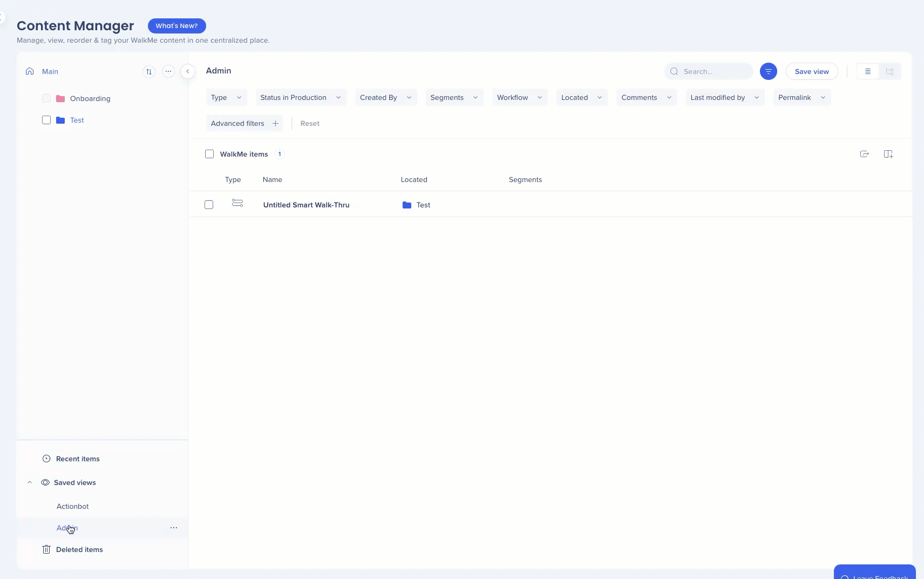Open the Permalink filter dropdown
The width and height of the screenshot is (924, 579).
pyautogui.click(x=802, y=97)
